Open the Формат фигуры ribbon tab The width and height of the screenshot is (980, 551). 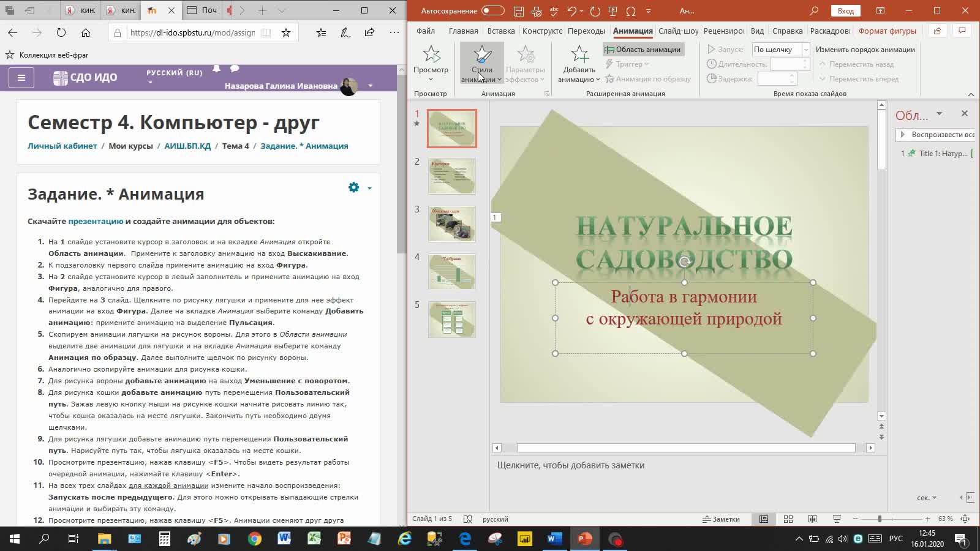(888, 31)
